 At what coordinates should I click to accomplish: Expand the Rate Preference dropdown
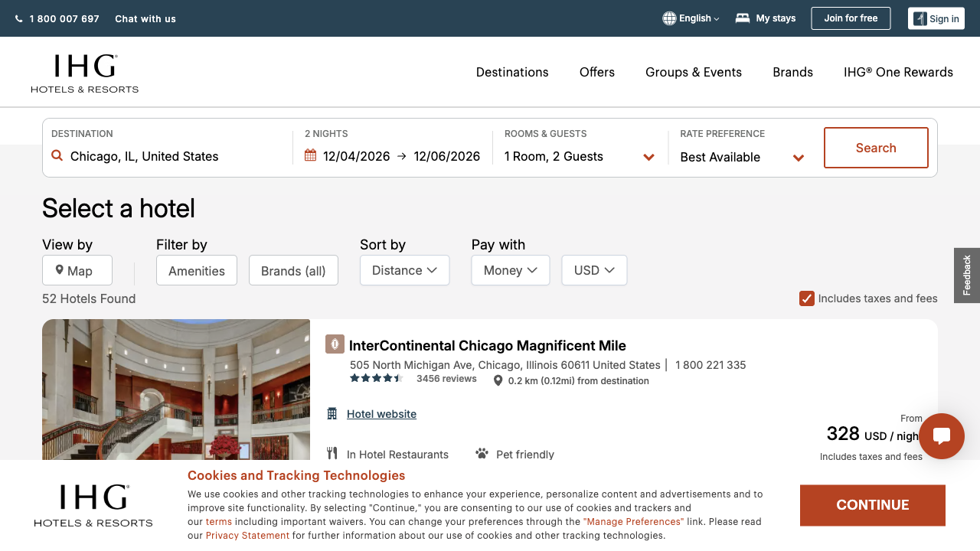click(x=742, y=157)
